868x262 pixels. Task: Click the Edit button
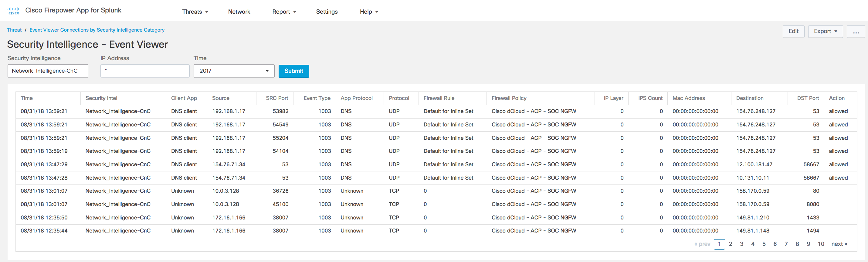pos(793,31)
